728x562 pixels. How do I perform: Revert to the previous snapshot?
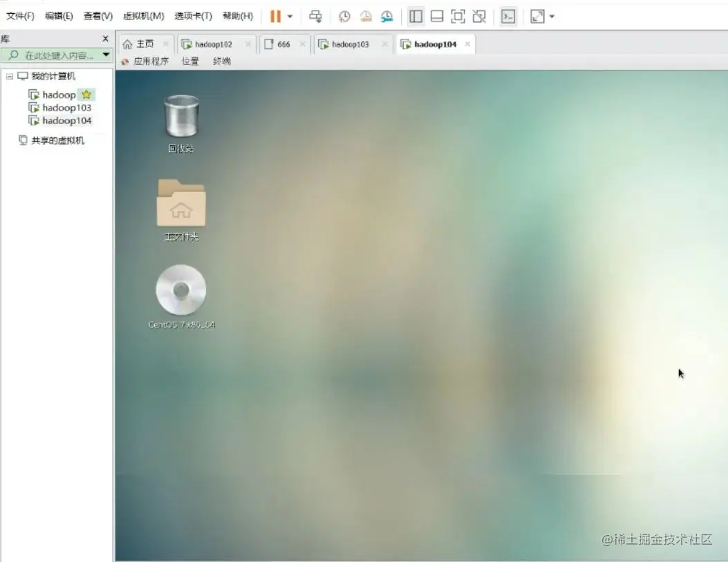point(366,16)
